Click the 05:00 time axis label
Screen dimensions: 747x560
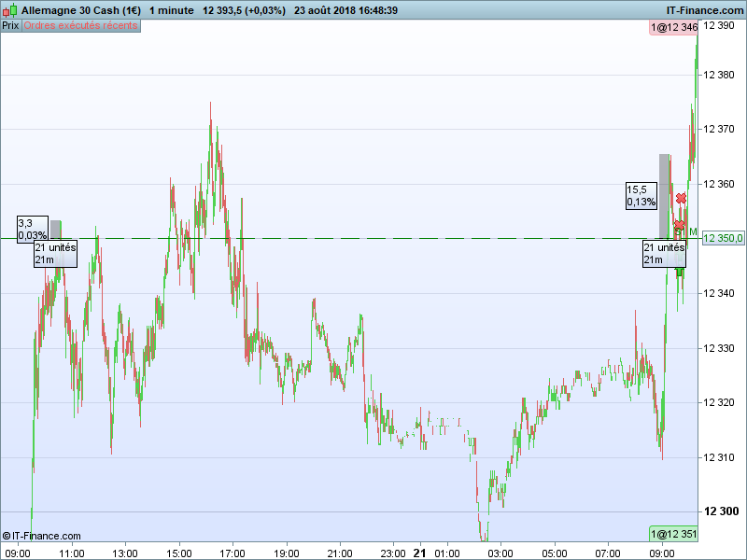[555, 553]
